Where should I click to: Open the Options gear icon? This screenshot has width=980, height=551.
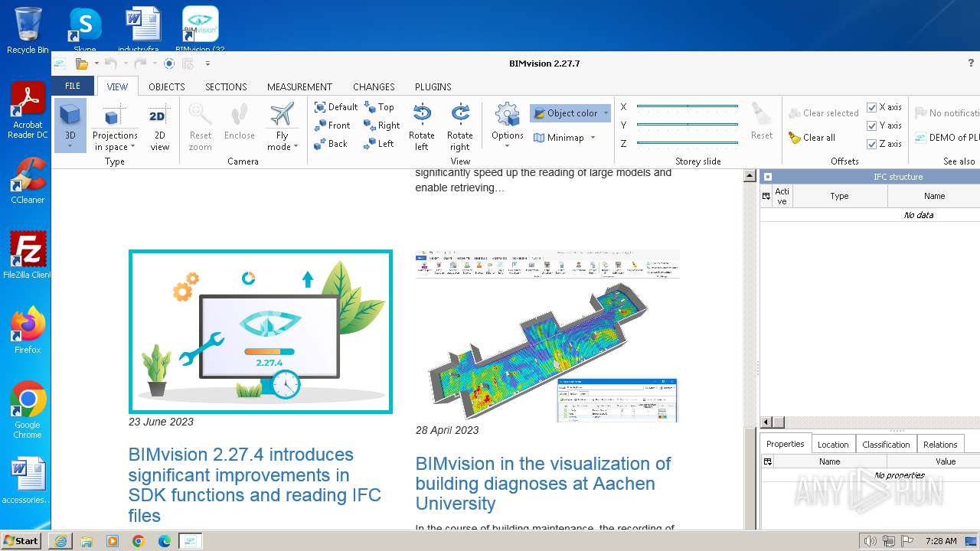[x=507, y=116]
